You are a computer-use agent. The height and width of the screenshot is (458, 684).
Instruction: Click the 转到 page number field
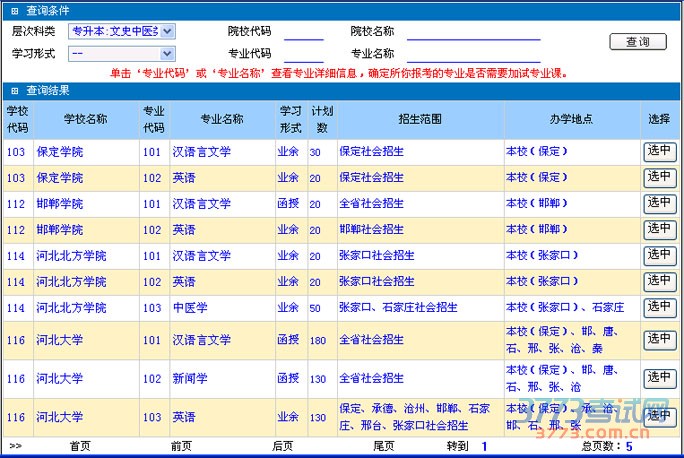485,446
